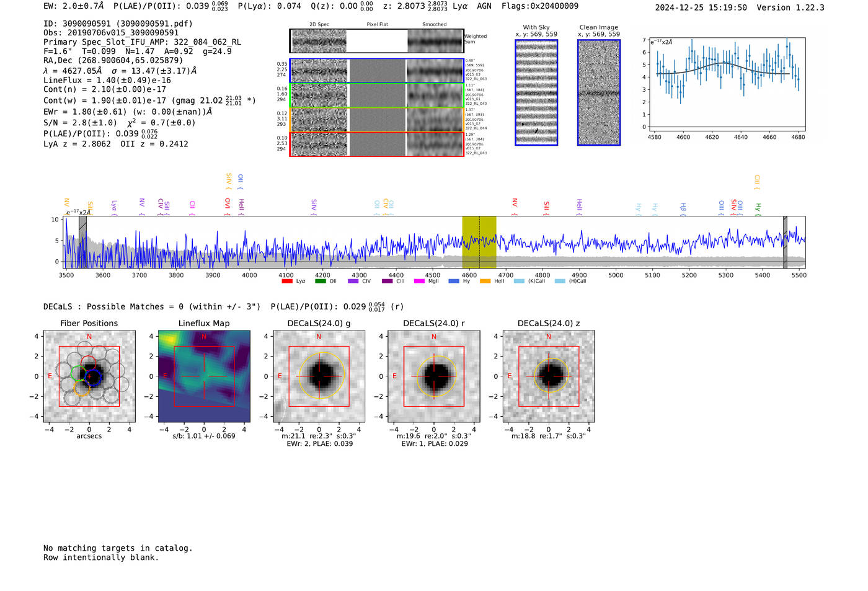
Task: Click the 'm:19.6 re:2.0"' caption under r image
Action: tap(433, 436)
